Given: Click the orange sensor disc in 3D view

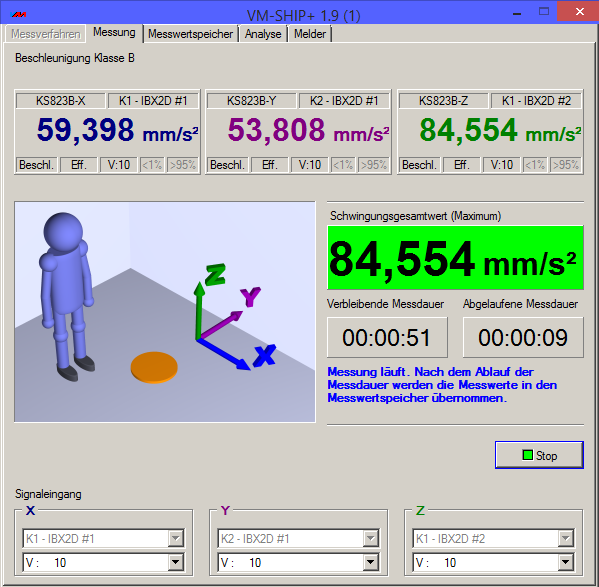Looking at the screenshot, I should point(154,367).
